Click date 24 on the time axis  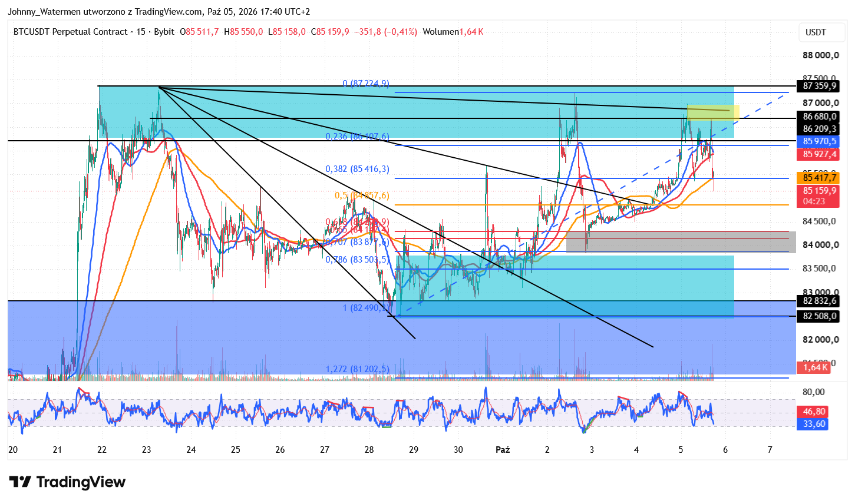click(191, 450)
